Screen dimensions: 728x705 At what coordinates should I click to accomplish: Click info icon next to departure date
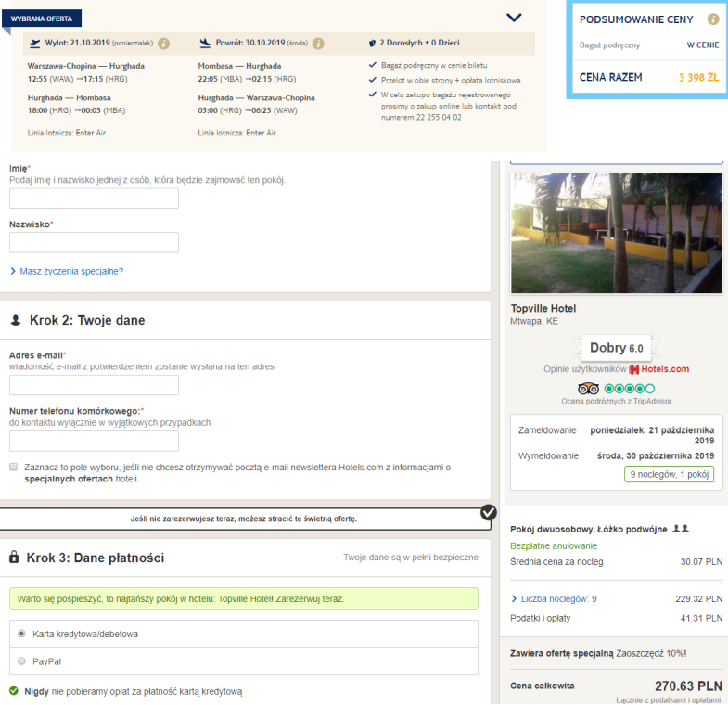pos(163,43)
